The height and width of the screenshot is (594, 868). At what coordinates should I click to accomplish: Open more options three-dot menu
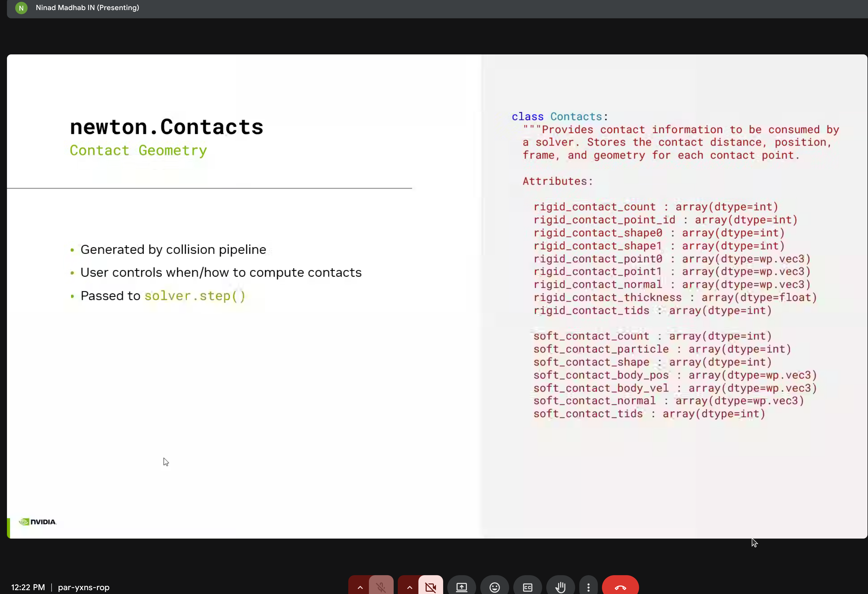pyautogui.click(x=588, y=587)
